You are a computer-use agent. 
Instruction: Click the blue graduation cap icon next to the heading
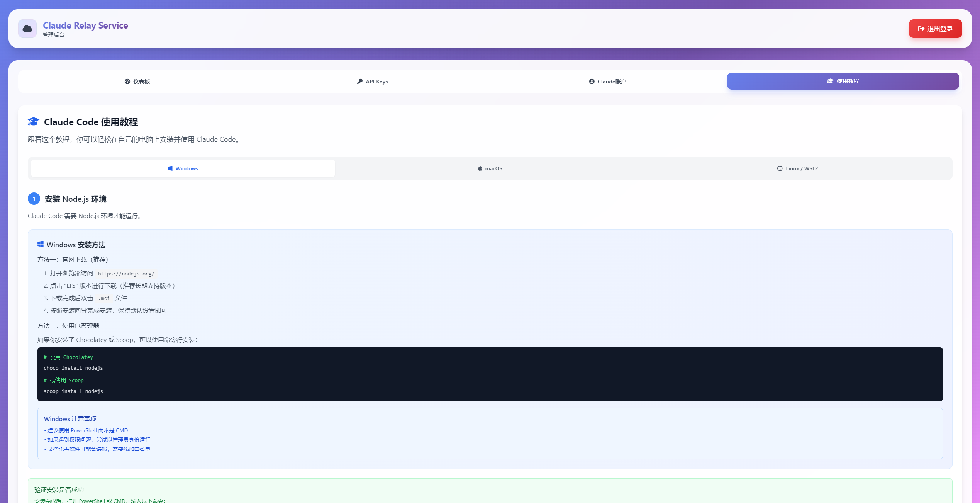coord(34,122)
